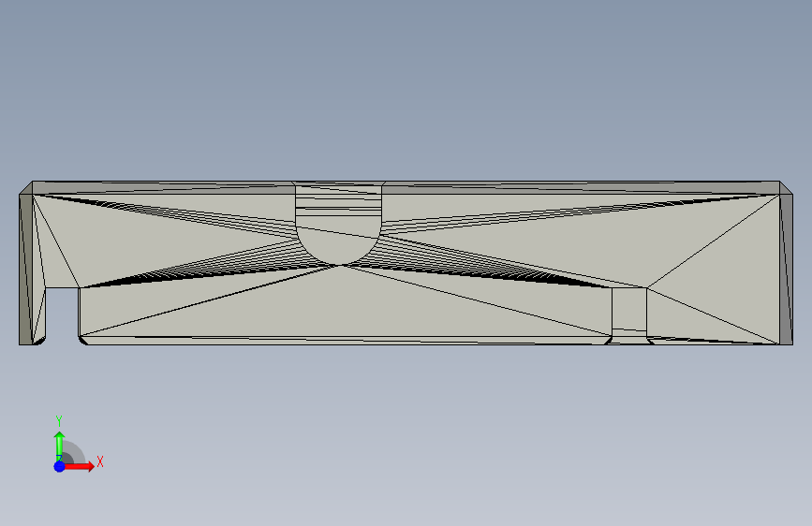Viewport: 812px width, 526px height.
Task: Click the green Y axis arrow on the triad
Action: tap(60, 446)
